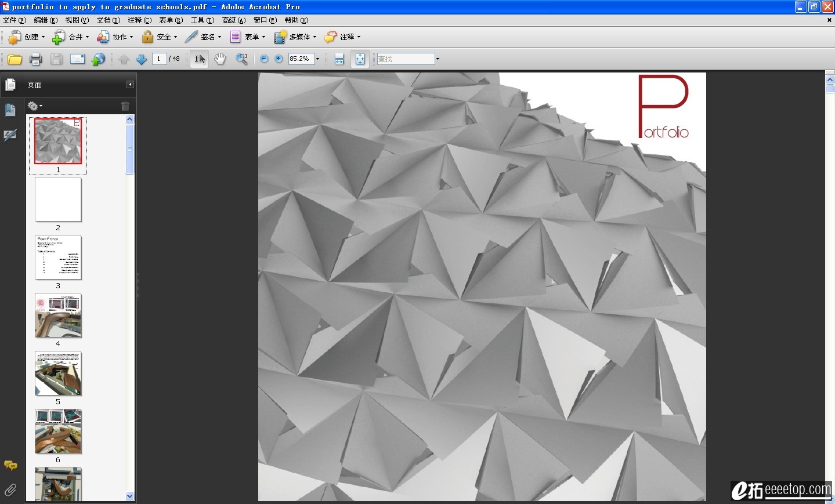Select the Marquee Zoom tool
The height and width of the screenshot is (504, 835).
tap(241, 59)
